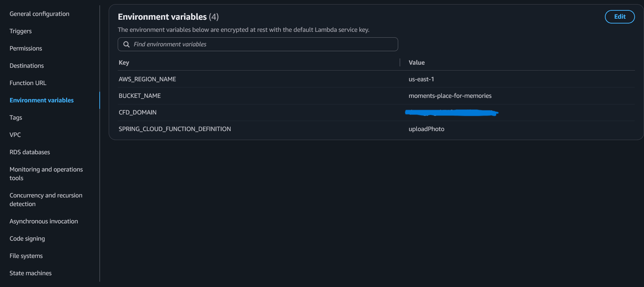This screenshot has height=287, width=644.
Task: Click the search magnifier icon
Action: point(126,44)
